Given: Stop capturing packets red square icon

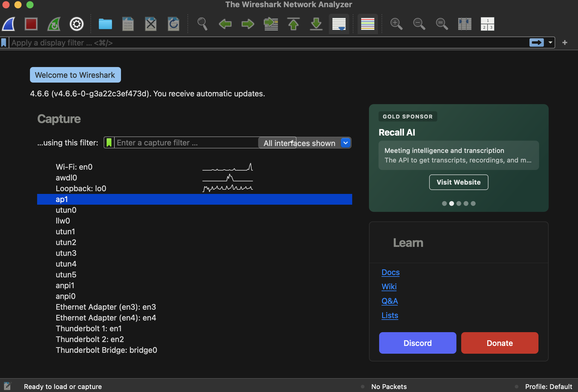Looking at the screenshot, I should 31,24.
